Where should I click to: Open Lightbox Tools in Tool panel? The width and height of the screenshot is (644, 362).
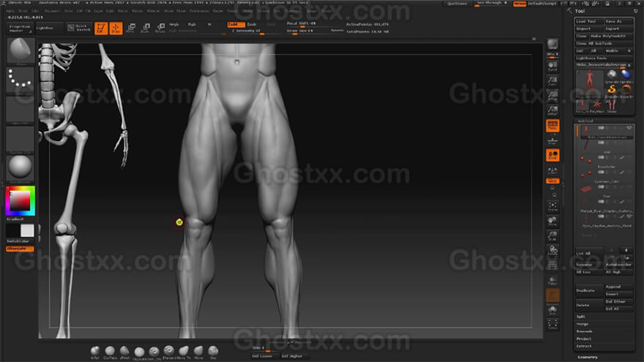[604, 59]
